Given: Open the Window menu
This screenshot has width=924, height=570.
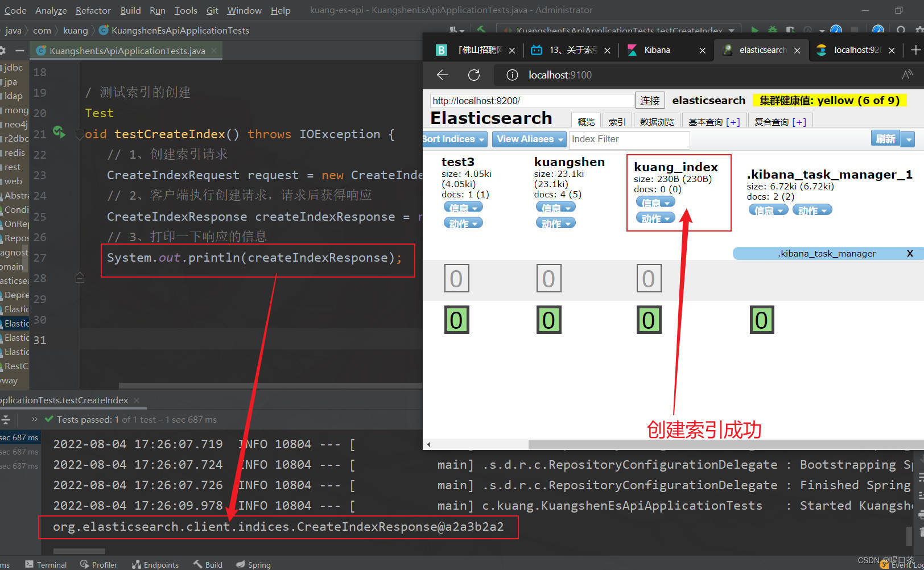Looking at the screenshot, I should click(x=245, y=10).
